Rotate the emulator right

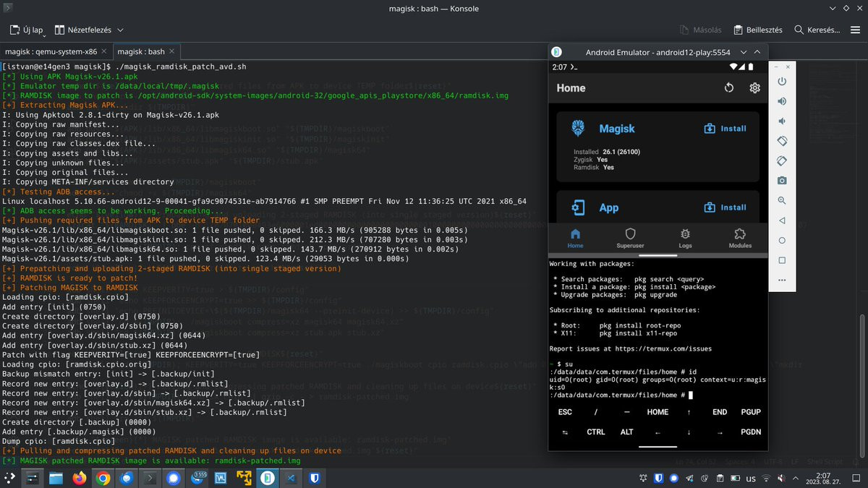(782, 160)
